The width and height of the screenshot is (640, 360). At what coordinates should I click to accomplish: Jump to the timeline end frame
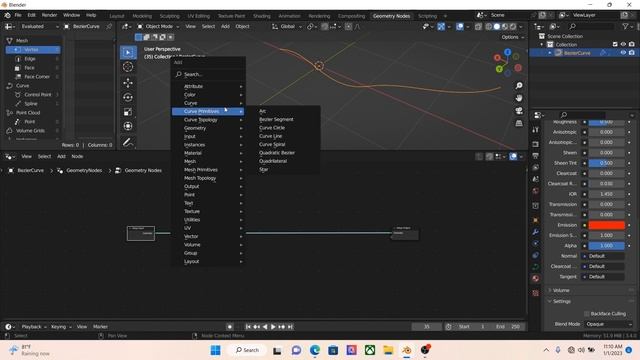click(290, 327)
